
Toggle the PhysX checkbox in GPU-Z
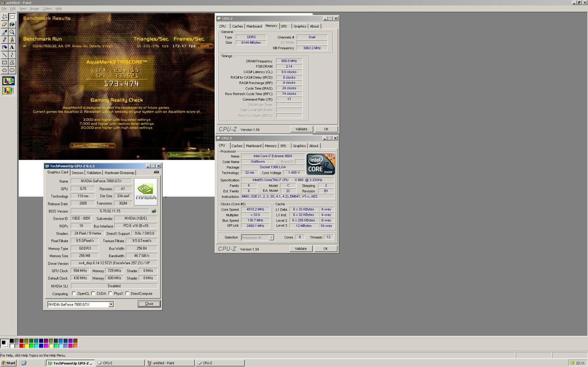(x=110, y=294)
